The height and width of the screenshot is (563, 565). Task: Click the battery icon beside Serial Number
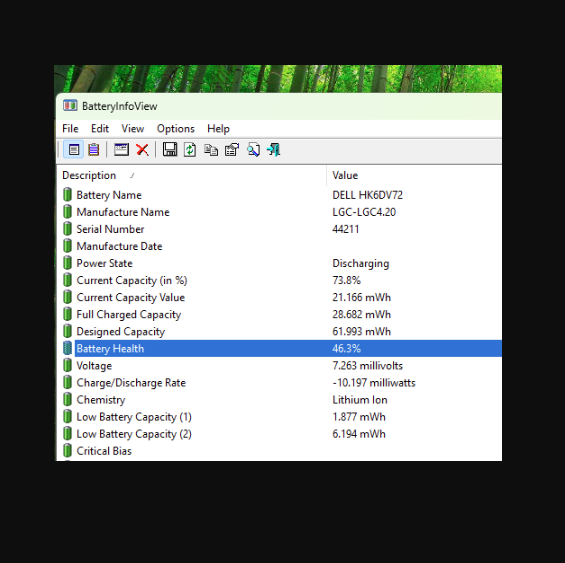(67, 229)
